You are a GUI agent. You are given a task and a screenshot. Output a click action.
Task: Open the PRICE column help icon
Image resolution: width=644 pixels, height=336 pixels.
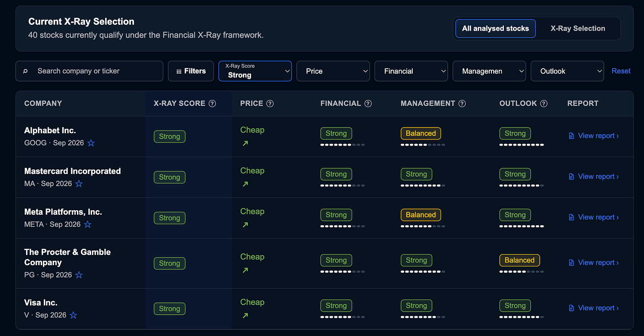[270, 104]
